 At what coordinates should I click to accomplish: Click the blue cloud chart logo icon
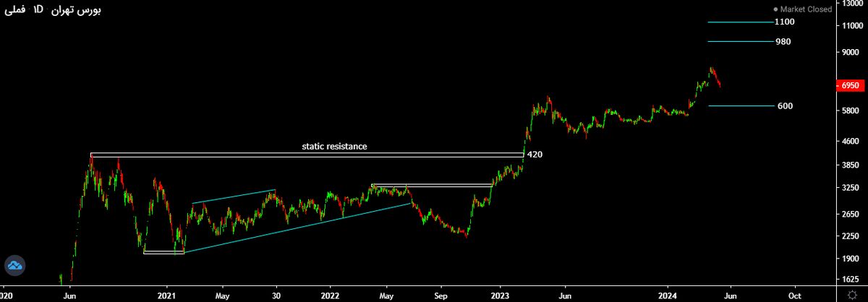(14, 266)
